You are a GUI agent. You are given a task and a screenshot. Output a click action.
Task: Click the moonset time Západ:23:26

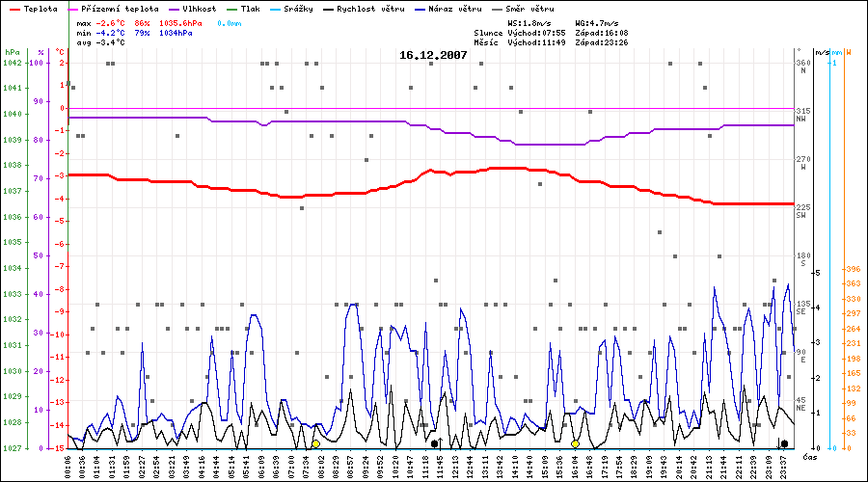click(602, 42)
